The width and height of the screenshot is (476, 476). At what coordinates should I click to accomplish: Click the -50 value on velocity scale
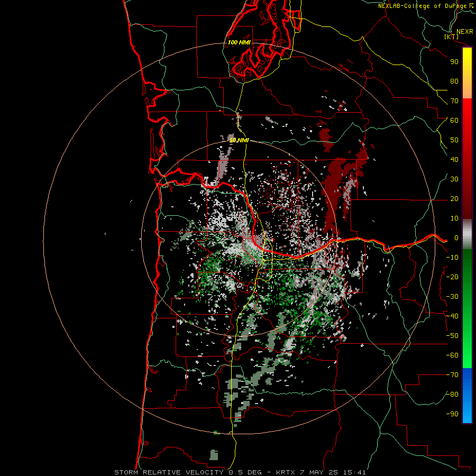pyautogui.click(x=452, y=336)
